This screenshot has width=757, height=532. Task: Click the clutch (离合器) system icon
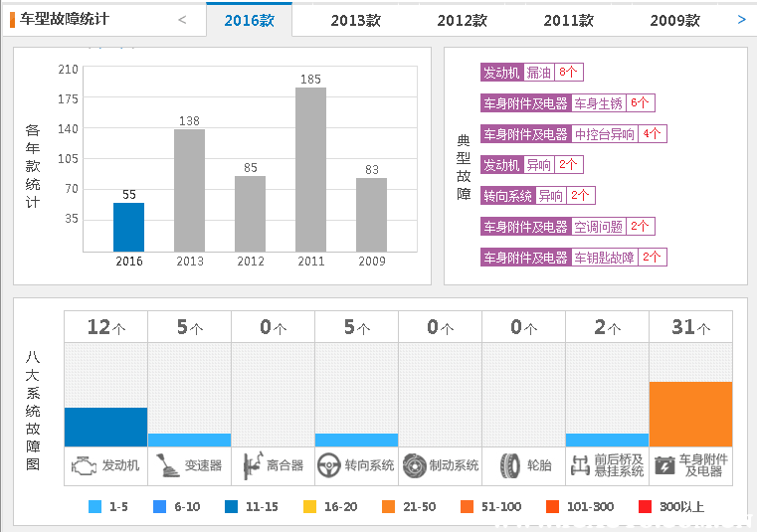coord(250,464)
